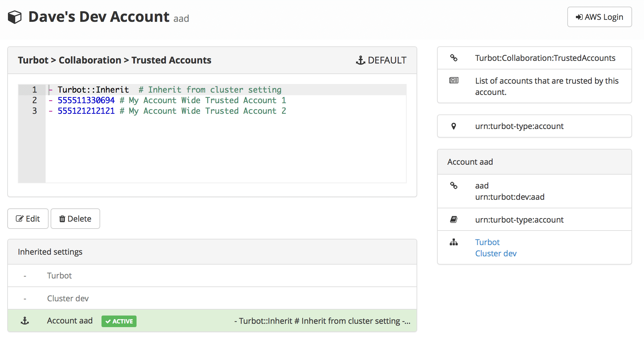This screenshot has height=340, width=644.
Task: Click the Inherited settings heading
Action: (x=50, y=252)
